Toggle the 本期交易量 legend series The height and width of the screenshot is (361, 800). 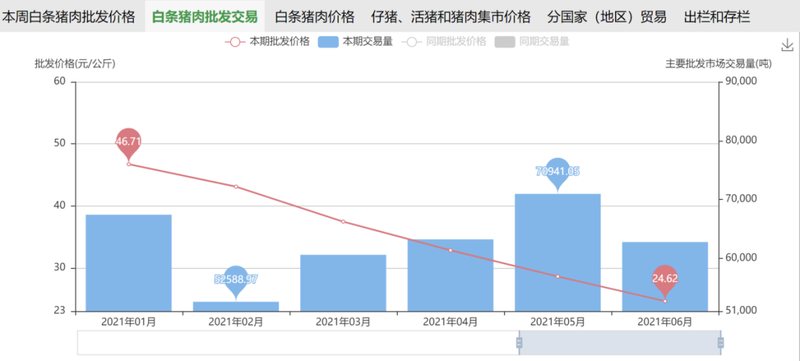pos(355,42)
